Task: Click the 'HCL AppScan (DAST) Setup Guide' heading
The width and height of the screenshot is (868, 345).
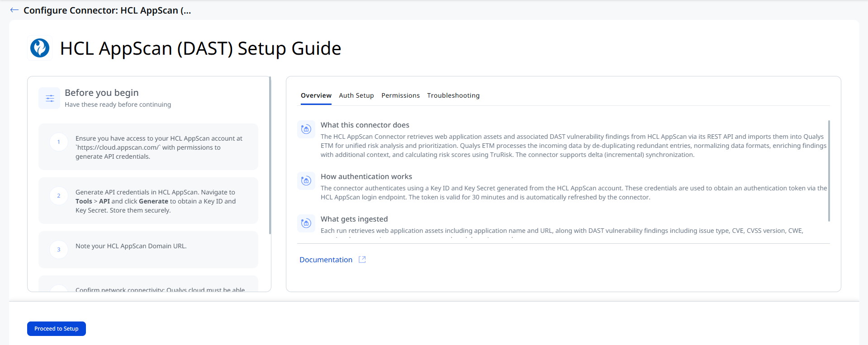Action: (201, 48)
